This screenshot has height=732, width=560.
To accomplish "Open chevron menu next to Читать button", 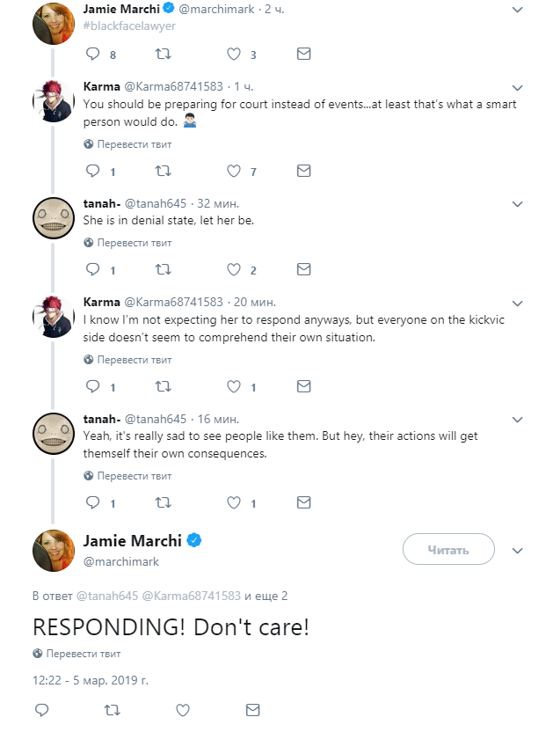I will click(517, 551).
